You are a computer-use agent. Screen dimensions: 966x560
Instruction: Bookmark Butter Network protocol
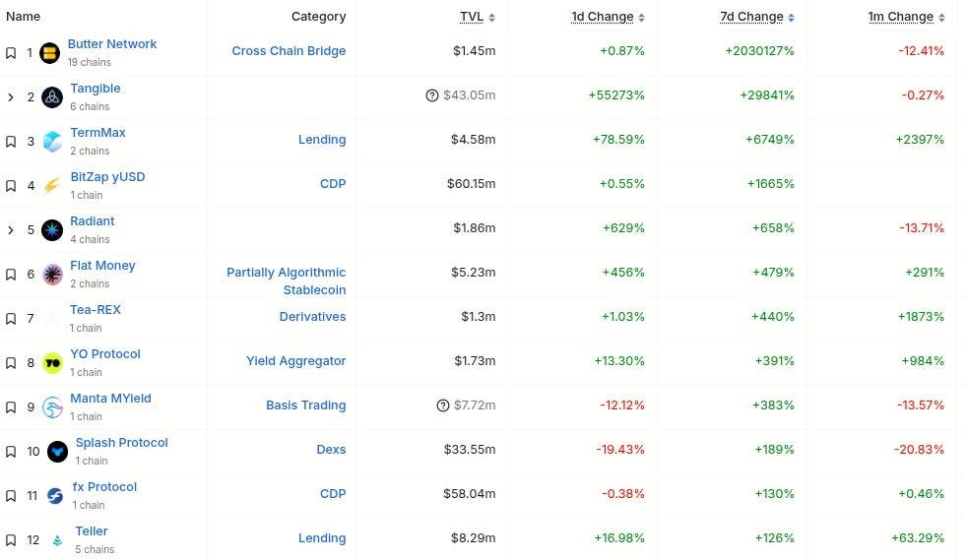coord(11,53)
